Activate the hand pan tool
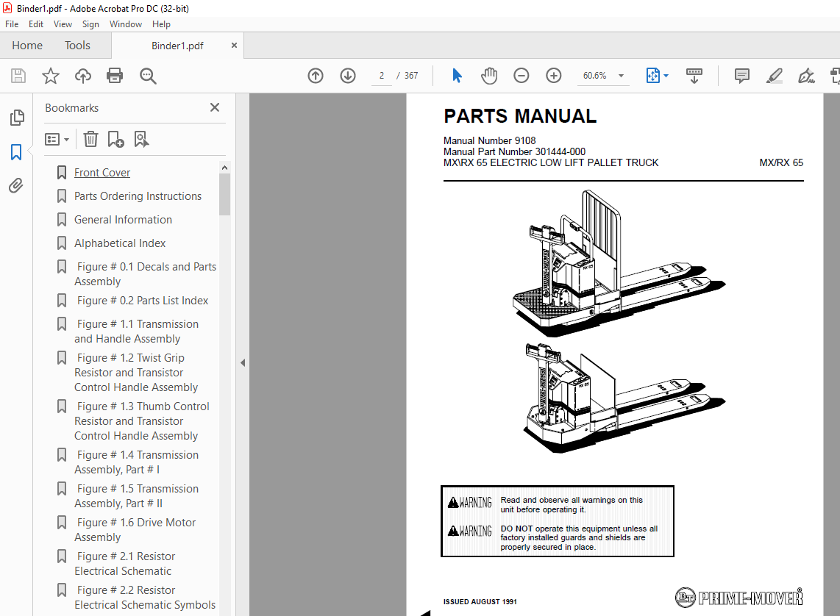The width and height of the screenshot is (840, 616). (x=488, y=76)
